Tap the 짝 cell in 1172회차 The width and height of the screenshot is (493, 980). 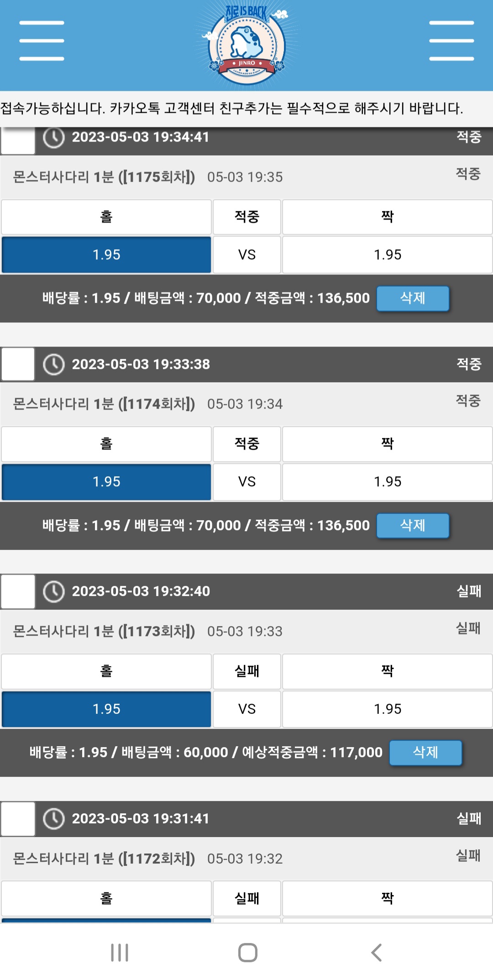(387, 898)
